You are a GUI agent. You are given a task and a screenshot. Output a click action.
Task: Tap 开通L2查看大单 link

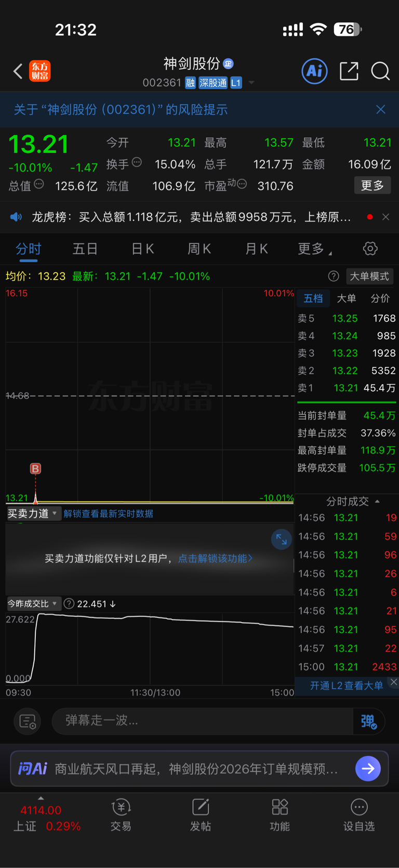[x=347, y=685]
